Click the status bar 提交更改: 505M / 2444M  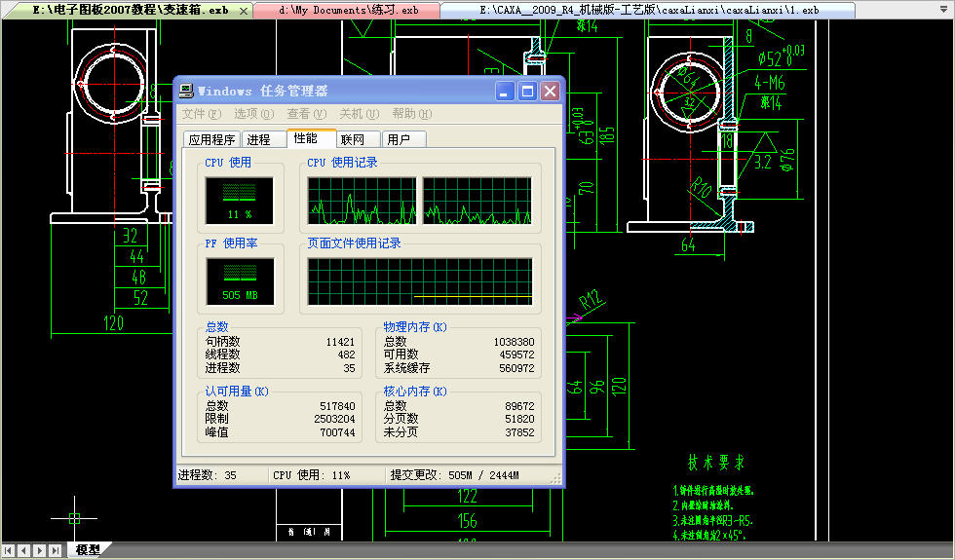pos(454,475)
